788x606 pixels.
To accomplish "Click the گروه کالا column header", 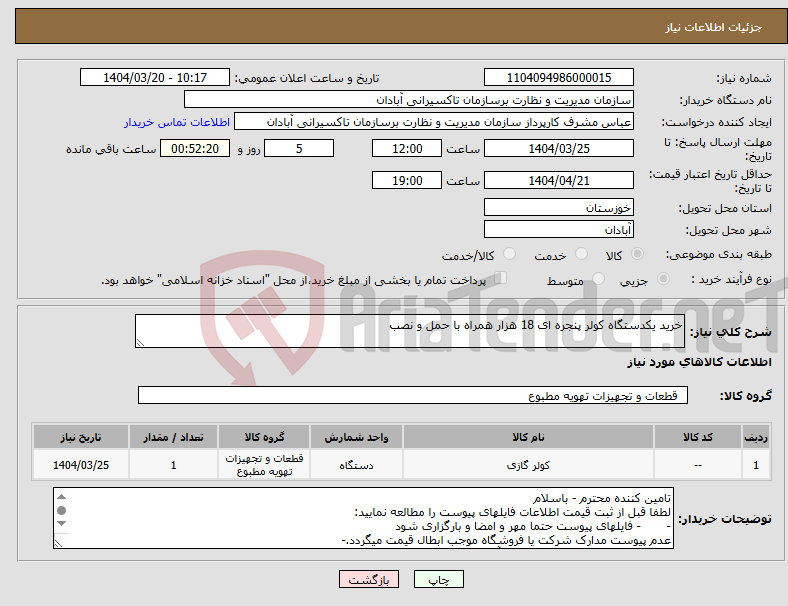I will [264, 437].
